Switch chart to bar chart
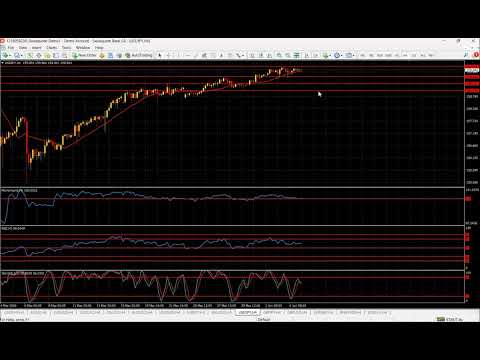The height and width of the screenshot is (360, 480). [x=252, y=55]
